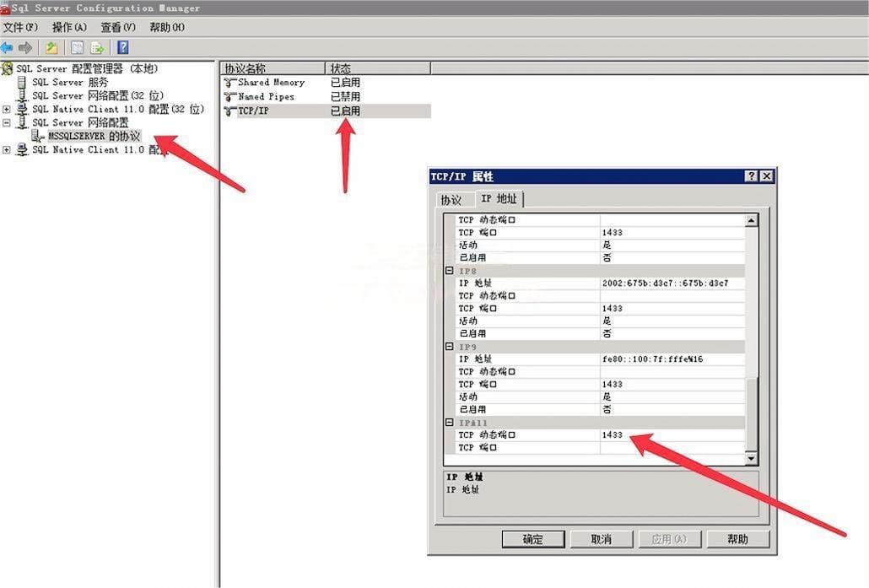Click IP9 IP 地址 label

click(475, 359)
